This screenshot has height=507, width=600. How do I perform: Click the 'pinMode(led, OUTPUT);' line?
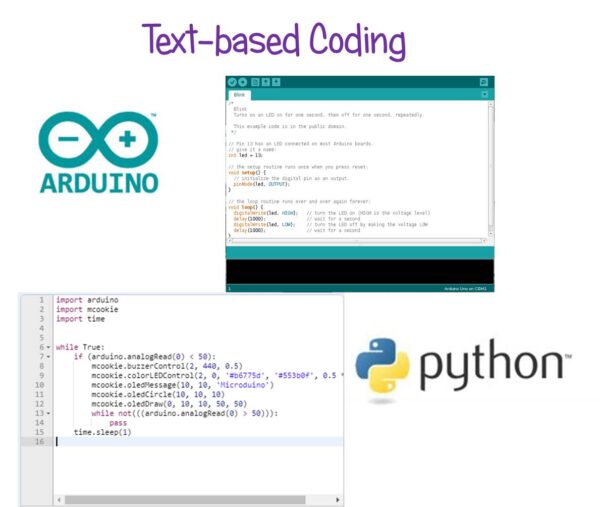[x=262, y=184]
